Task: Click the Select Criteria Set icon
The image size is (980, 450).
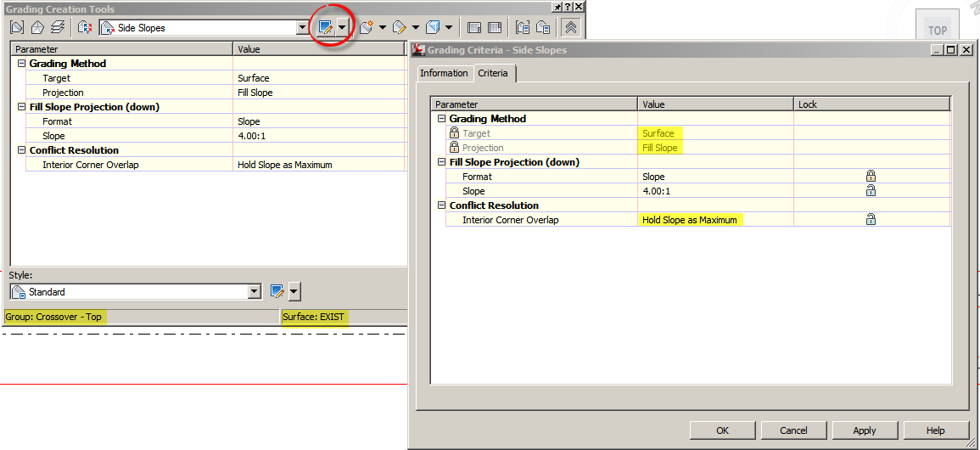Action: coord(86,27)
